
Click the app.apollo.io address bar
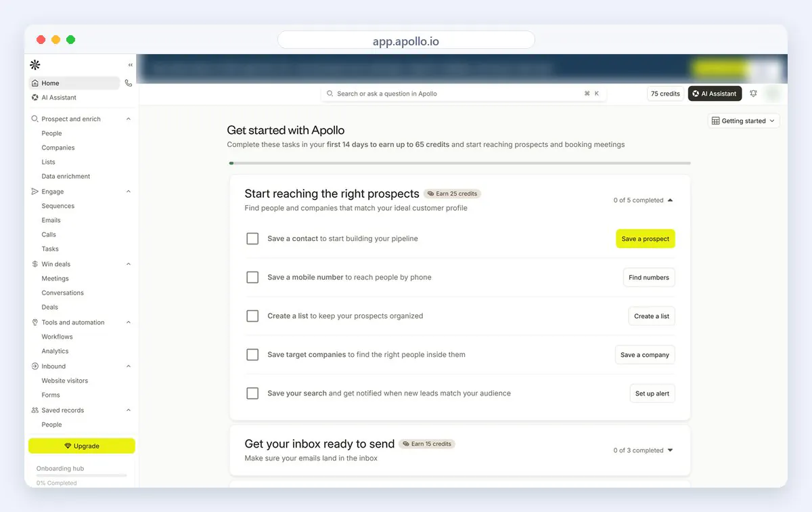click(406, 41)
